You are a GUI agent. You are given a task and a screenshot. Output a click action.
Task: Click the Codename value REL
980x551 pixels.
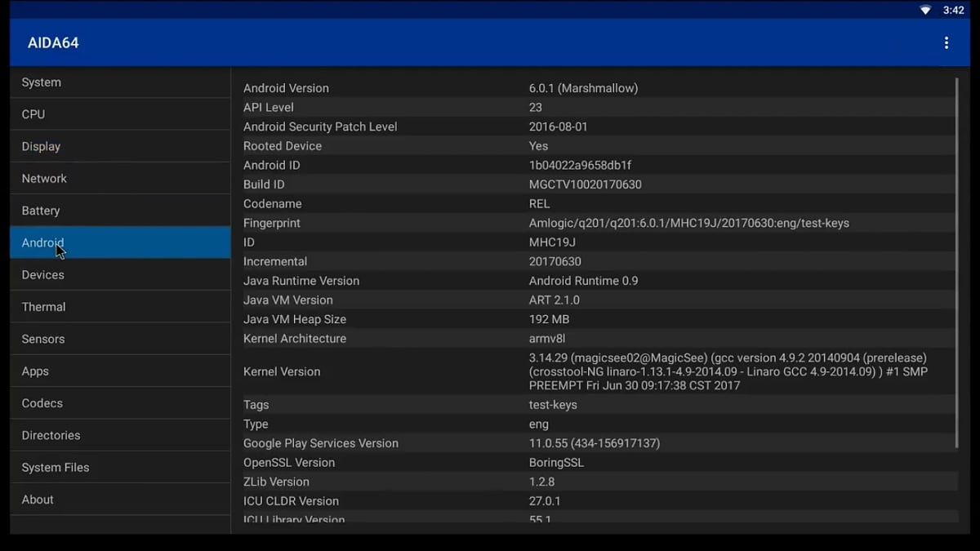coord(539,204)
